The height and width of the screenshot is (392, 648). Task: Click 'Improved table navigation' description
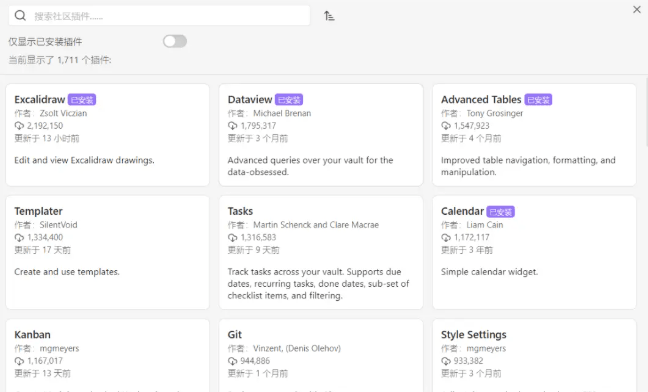pyautogui.click(x=528, y=166)
